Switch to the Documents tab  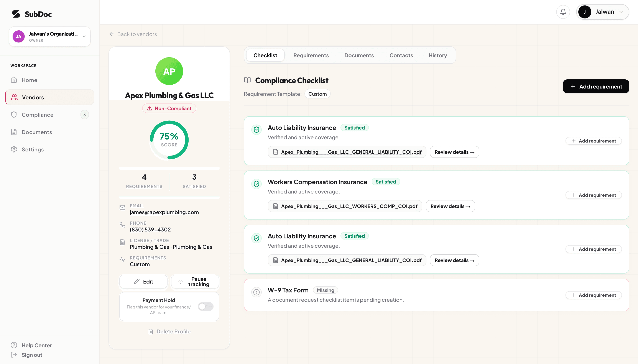[359, 55]
